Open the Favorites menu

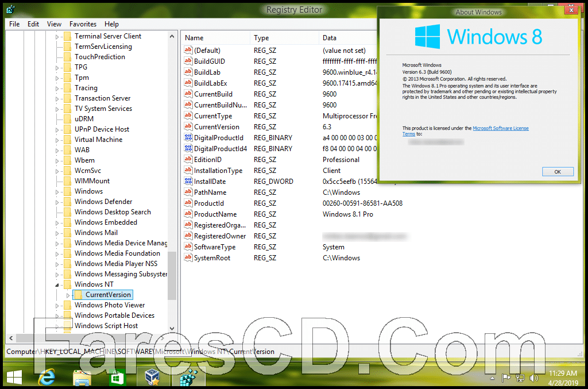(x=83, y=24)
